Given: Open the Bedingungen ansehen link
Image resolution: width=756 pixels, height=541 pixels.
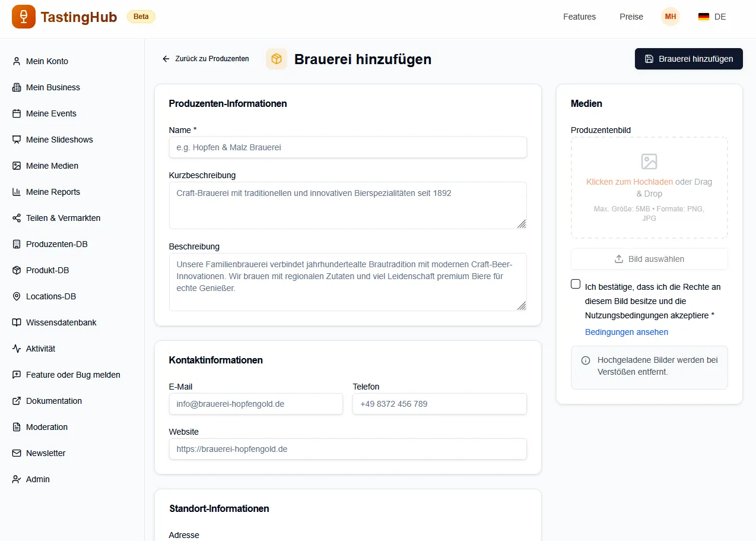Looking at the screenshot, I should tap(626, 332).
